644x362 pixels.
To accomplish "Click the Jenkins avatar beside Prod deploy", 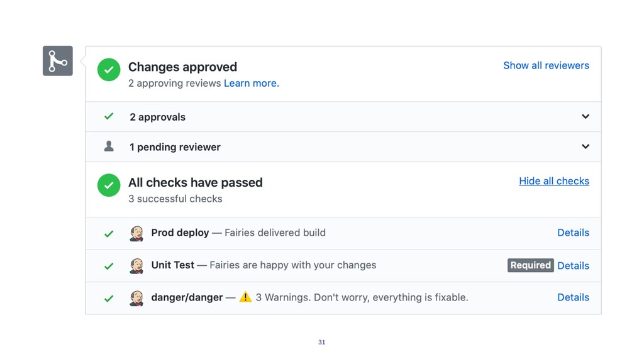I will coord(136,233).
